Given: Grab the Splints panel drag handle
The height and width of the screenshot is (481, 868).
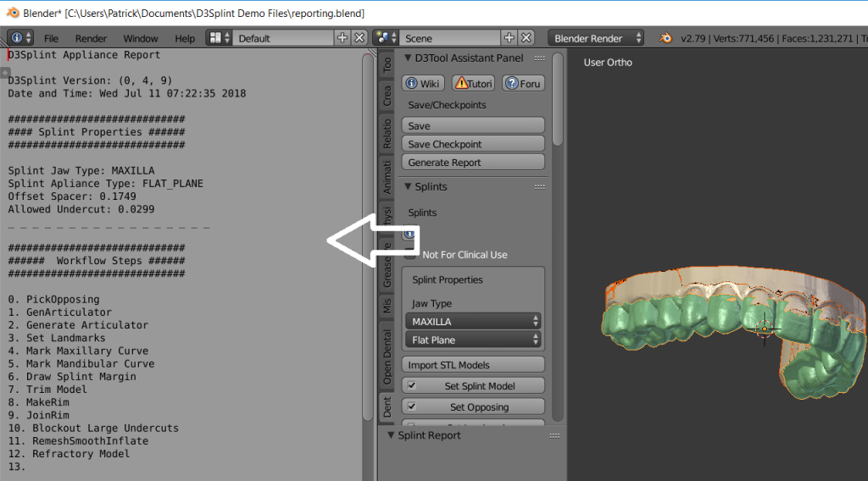Looking at the screenshot, I should coord(540,187).
